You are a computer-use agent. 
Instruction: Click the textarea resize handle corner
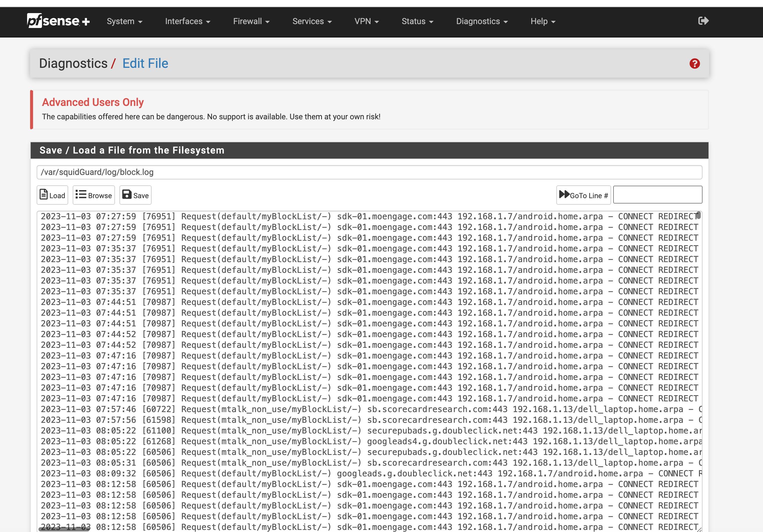[x=699, y=529]
